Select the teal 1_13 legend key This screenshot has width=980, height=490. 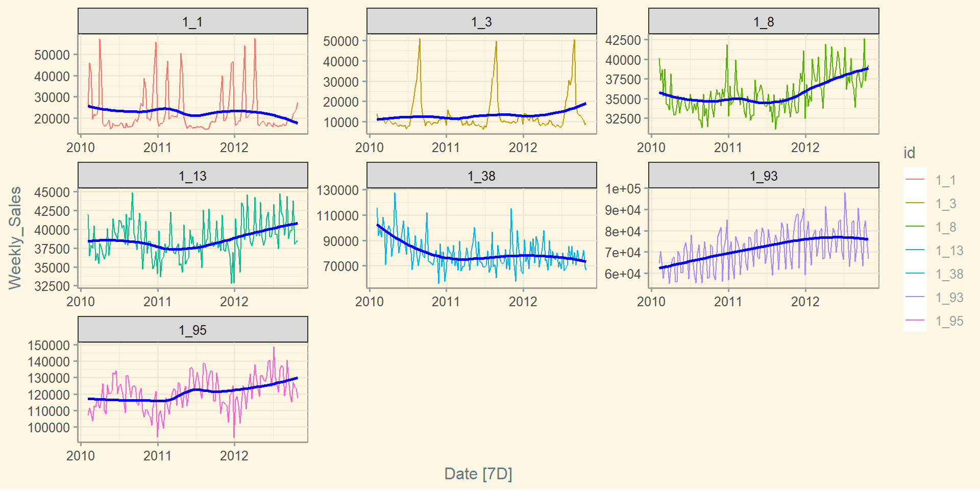click(x=915, y=250)
